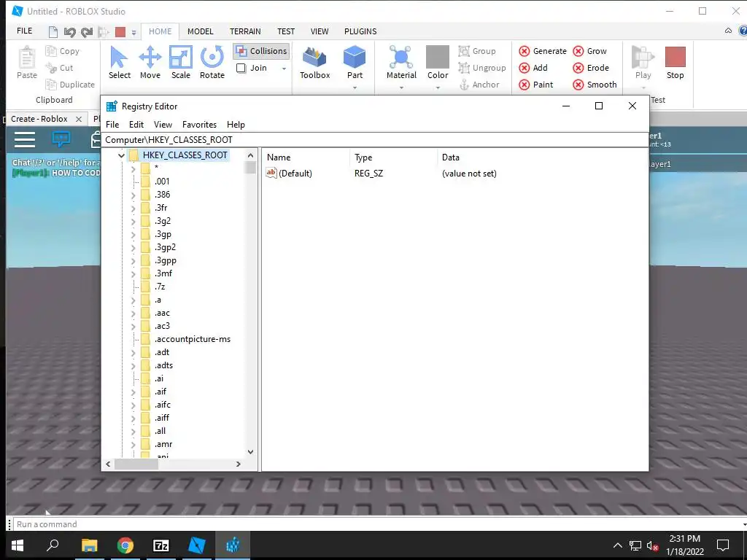The width and height of the screenshot is (747, 560).
Task: Open the Studio FILE menu
Action: 24,31
